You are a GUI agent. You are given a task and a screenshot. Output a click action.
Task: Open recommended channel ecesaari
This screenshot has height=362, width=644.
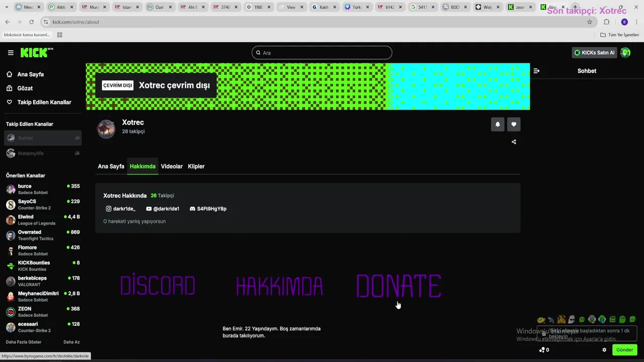tap(43, 327)
